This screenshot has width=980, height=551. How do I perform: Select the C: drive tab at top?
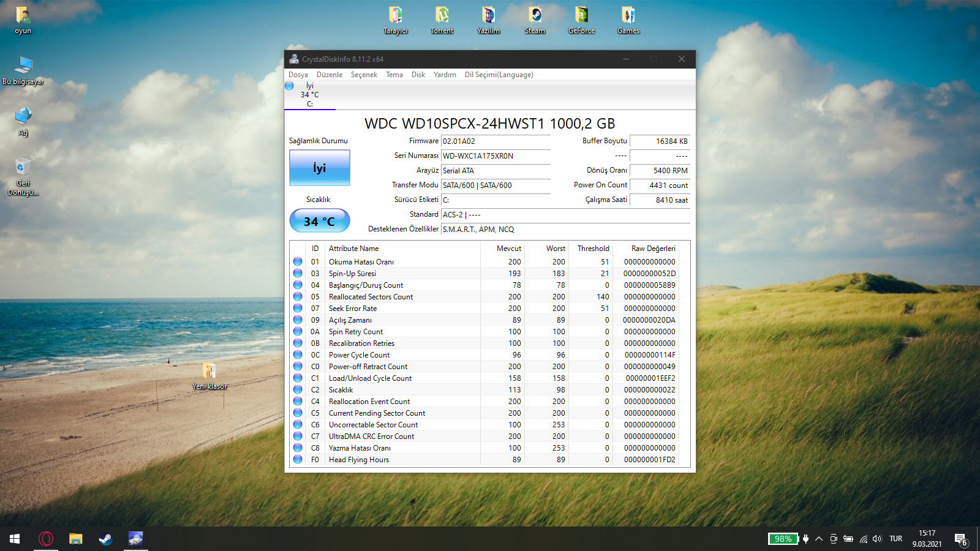pyautogui.click(x=309, y=95)
